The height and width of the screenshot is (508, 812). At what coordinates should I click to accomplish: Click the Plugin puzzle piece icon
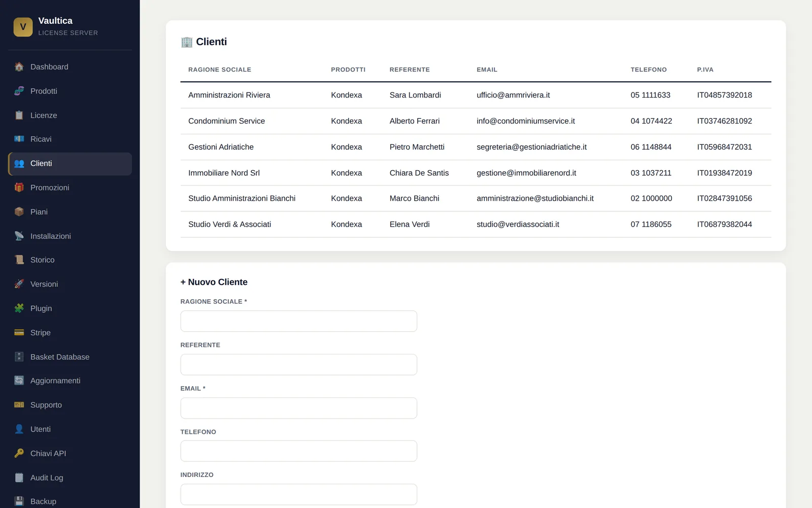click(x=19, y=308)
